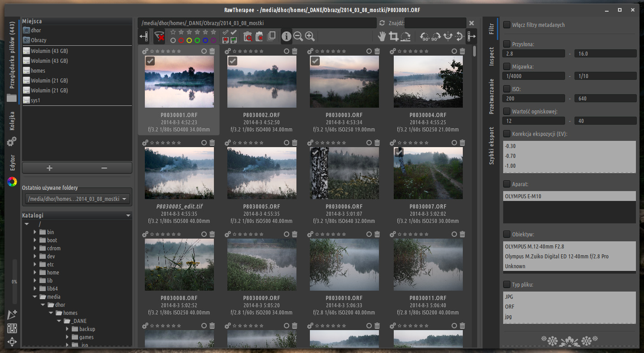The height and width of the screenshot is (353, 644).
Task: Show trash contents using the bin magnifier icon
Action: click(x=248, y=36)
